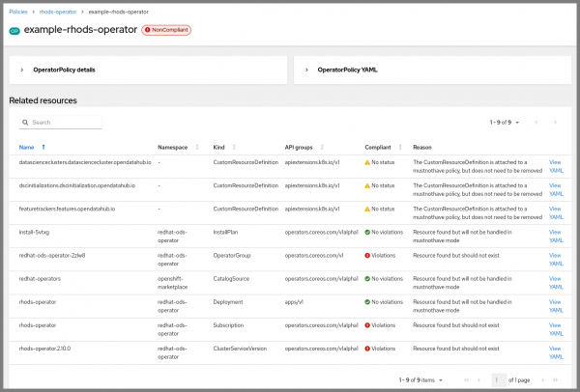View YAML for the install-5vtxg InstallPlan
The width and height of the screenshot is (580, 392).
(x=555, y=236)
